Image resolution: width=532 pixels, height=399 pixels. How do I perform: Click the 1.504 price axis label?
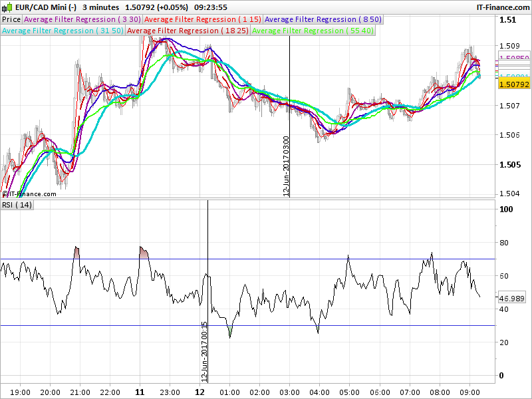click(x=509, y=194)
